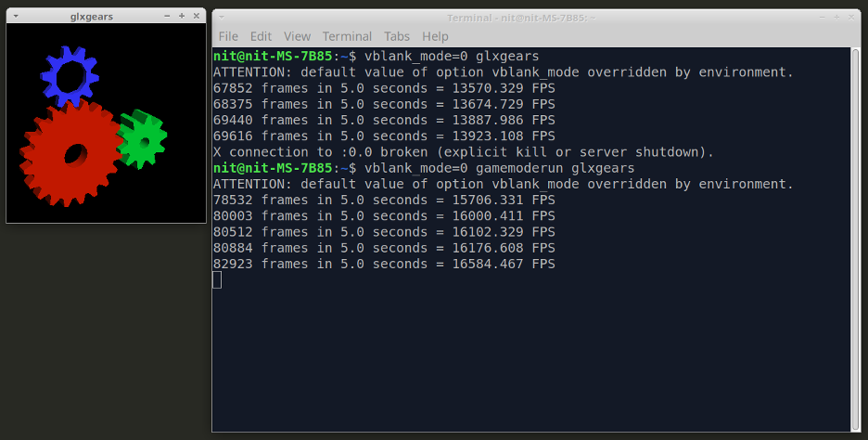Close the Terminal window
The image size is (868, 440).
pyautogui.click(x=850, y=18)
